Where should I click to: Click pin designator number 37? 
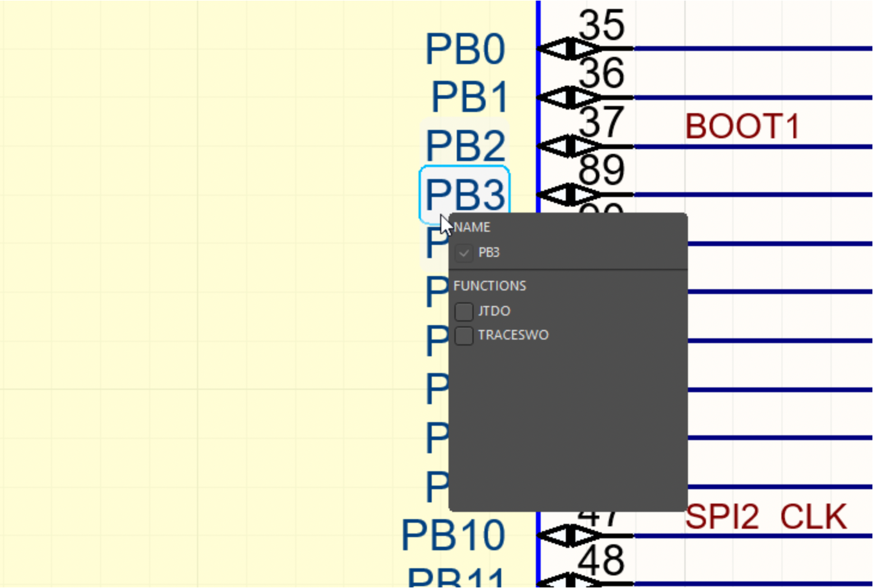click(x=602, y=122)
